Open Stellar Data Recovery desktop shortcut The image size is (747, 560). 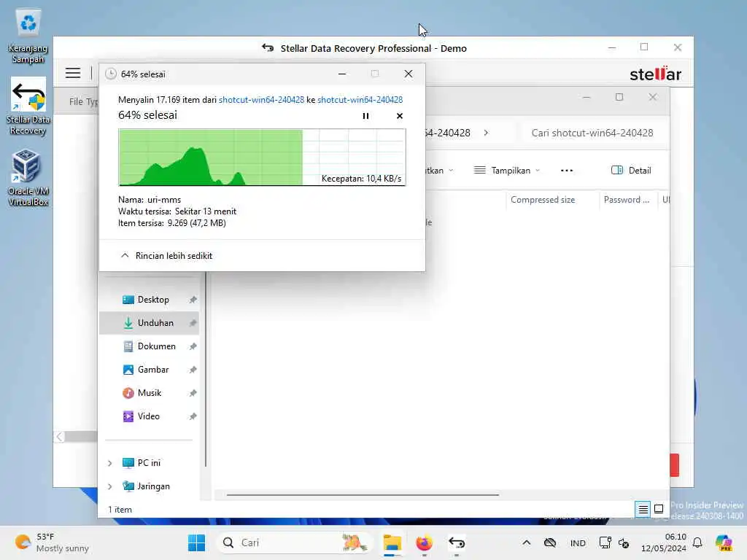tap(28, 106)
